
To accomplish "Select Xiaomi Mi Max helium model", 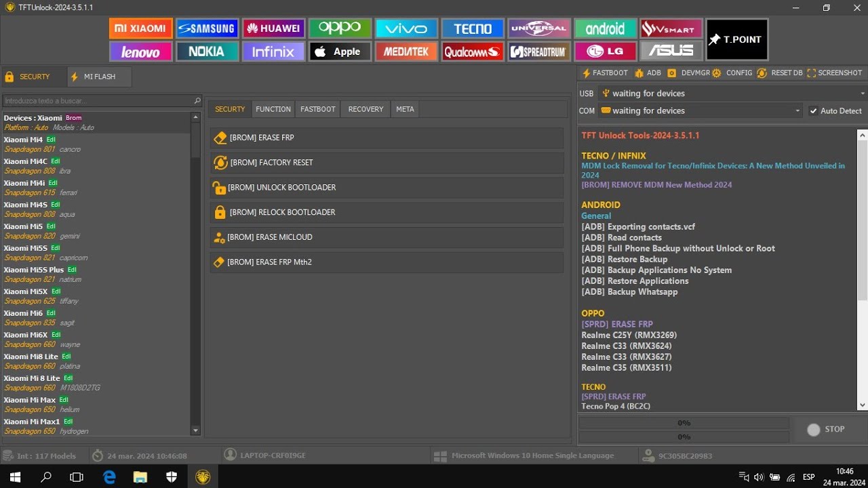I will pyautogui.click(x=96, y=405).
